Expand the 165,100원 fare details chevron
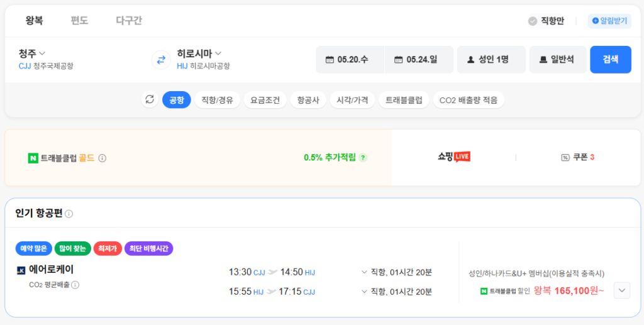Viewport: 644px width, 325px height. [x=621, y=290]
